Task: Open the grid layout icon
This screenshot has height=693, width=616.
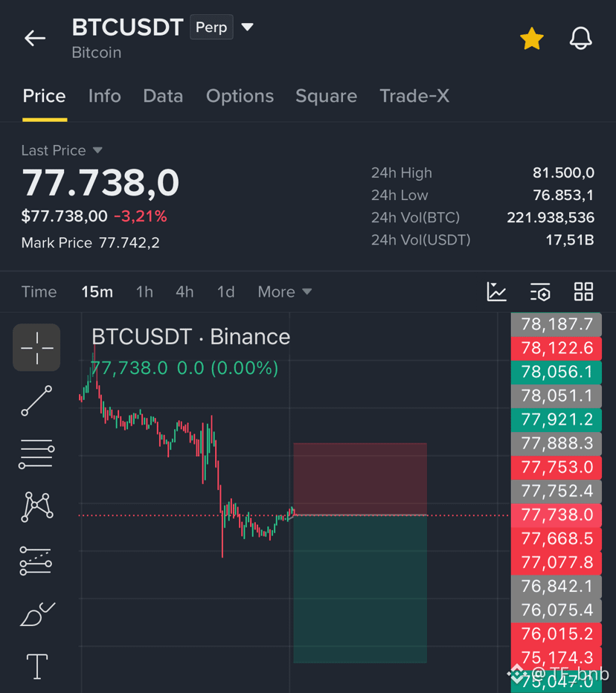Action: point(583,291)
